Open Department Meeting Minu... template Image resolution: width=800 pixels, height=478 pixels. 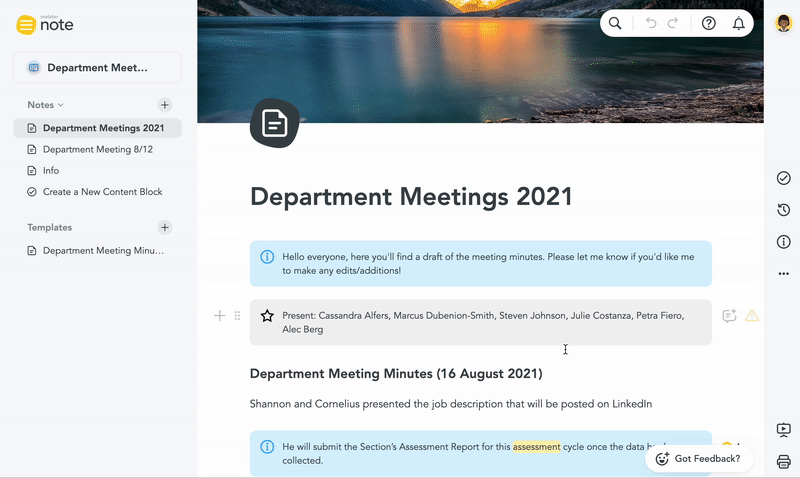(97, 250)
